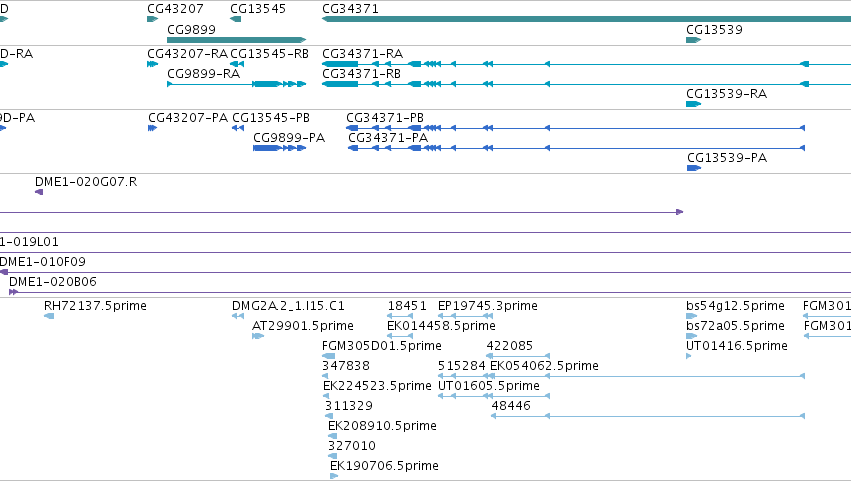Click the CG13539 gene arrow glyph
Viewport: 851px width, 481px height.
tap(694, 40)
